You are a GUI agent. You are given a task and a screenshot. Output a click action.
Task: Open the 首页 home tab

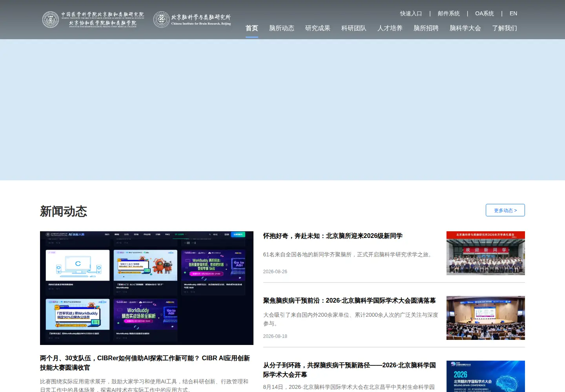pos(252,28)
